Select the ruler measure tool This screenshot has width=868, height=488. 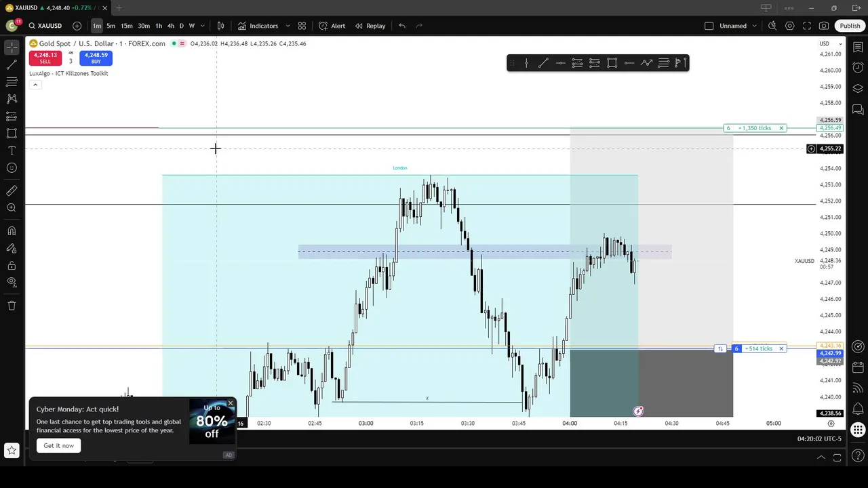pos(12,191)
